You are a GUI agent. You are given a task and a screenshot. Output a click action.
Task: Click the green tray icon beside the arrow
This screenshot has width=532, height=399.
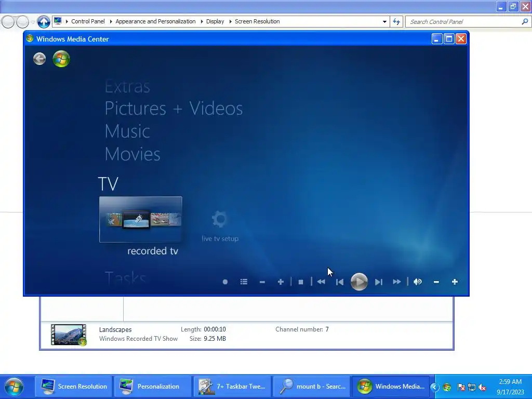pos(447,387)
